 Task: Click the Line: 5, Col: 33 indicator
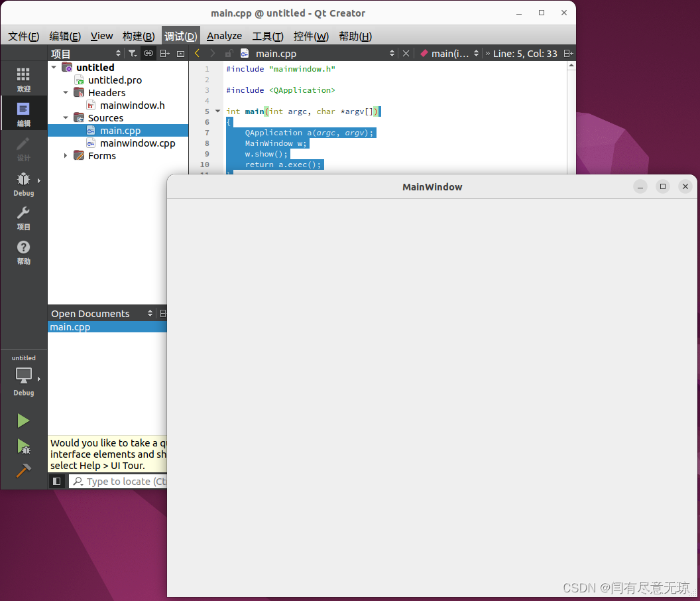tap(525, 54)
